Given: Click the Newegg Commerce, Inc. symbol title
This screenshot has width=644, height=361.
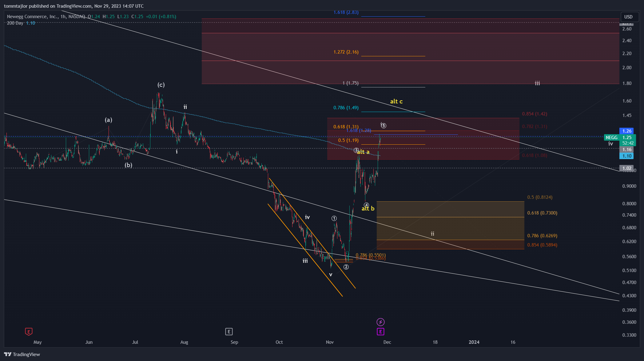Looking at the screenshot, I should pyautogui.click(x=33, y=17).
